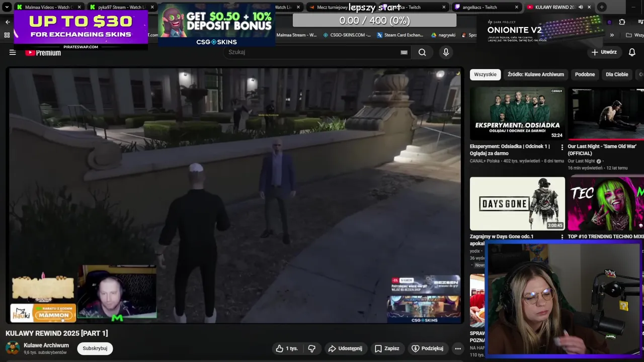The height and width of the screenshot is (362, 644).
Task: Open Malmaa Stream bookmark
Action: [x=296, y=35]
